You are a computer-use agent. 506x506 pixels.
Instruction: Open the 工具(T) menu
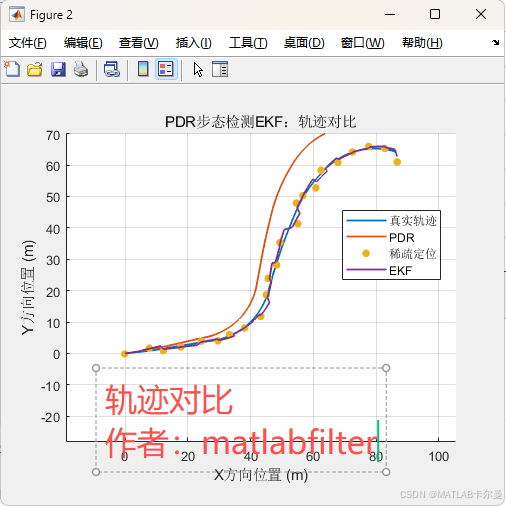(248, 43)
